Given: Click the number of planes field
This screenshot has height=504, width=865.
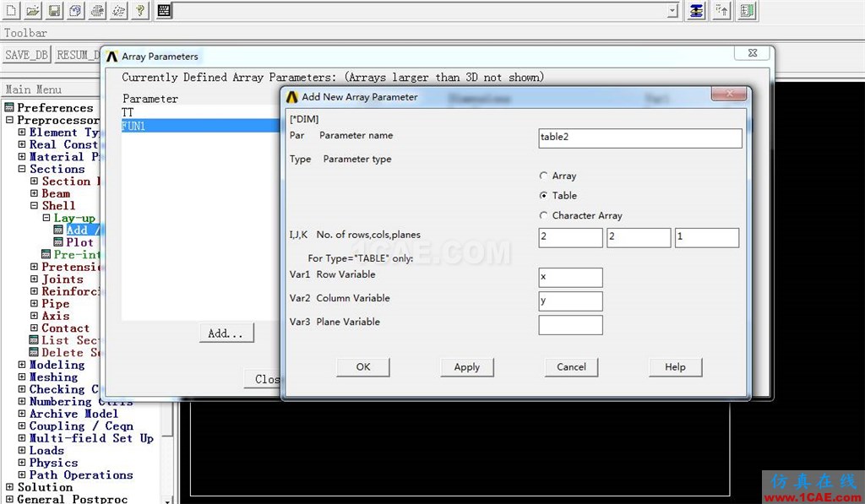Looking at the screenshot, I should 707,238.
